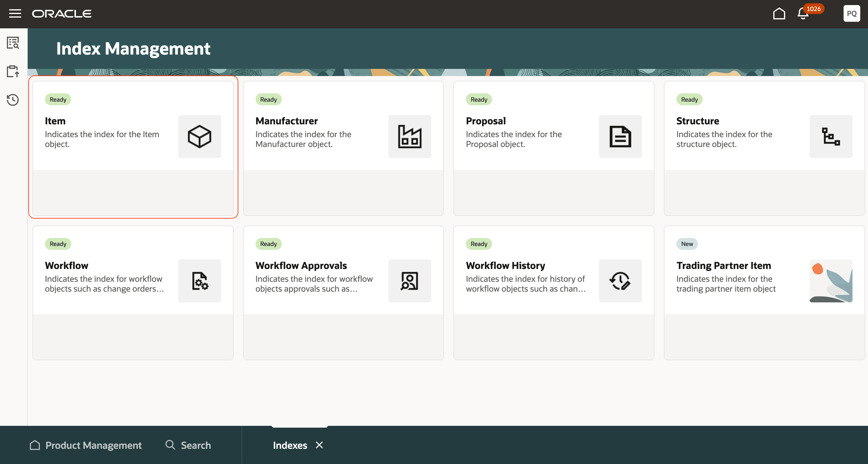Image resolution: width=868 pixels, height=464 pixels.
Task: Click the Home icon in the header
Action: 779,14
